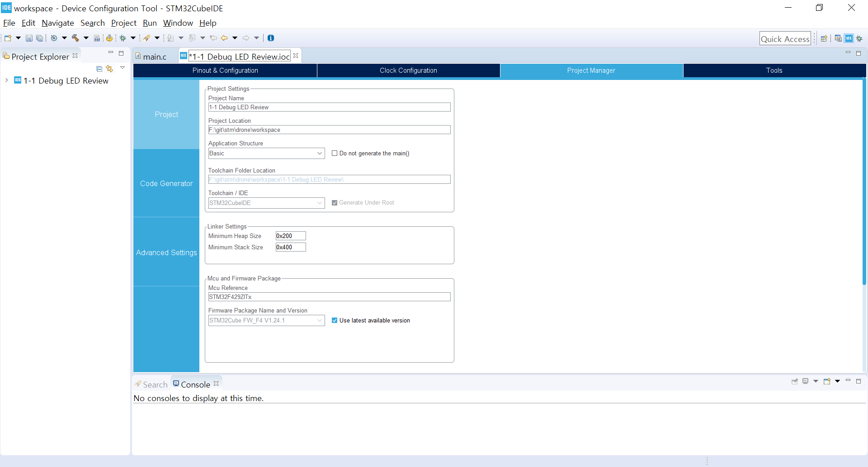Viewport: 868px width, 467px height.
Task: Open the Navigate menu
Action: click(x=58, y=23)
